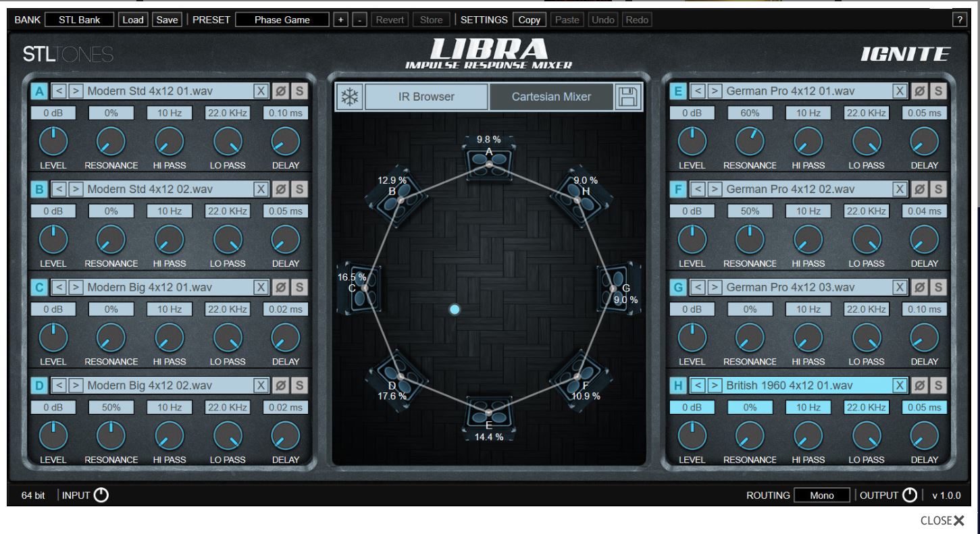Solo slot H with the S button
Image resolution: width=980 pixels, height=534 pixels.
click(939, 385)
